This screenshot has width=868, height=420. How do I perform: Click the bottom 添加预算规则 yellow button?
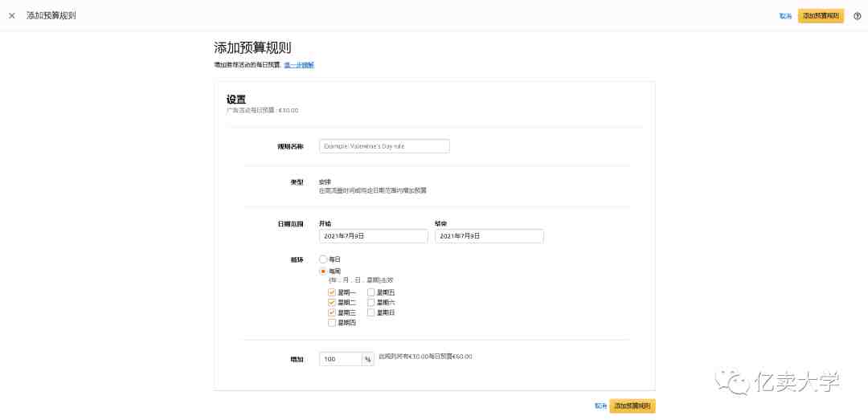pyautogui.click(x=633, y=406)
